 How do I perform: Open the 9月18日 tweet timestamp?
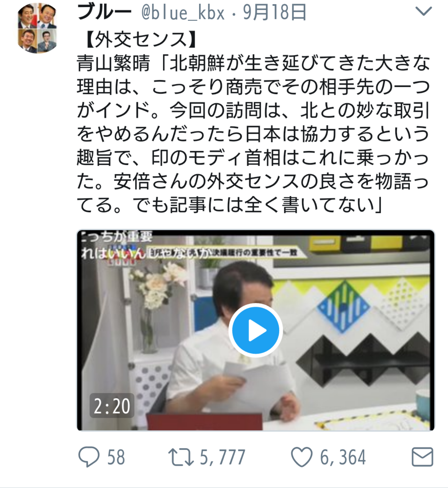[x=275, y=12]
